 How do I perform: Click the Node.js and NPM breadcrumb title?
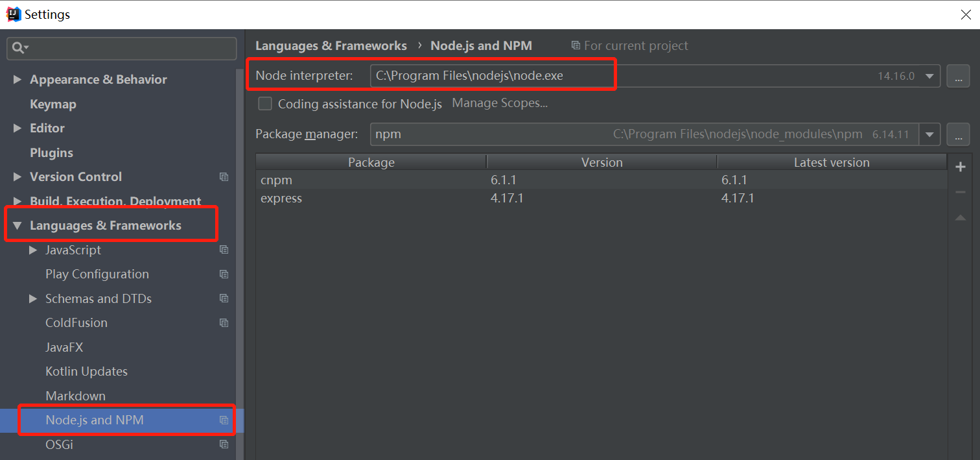481,45
